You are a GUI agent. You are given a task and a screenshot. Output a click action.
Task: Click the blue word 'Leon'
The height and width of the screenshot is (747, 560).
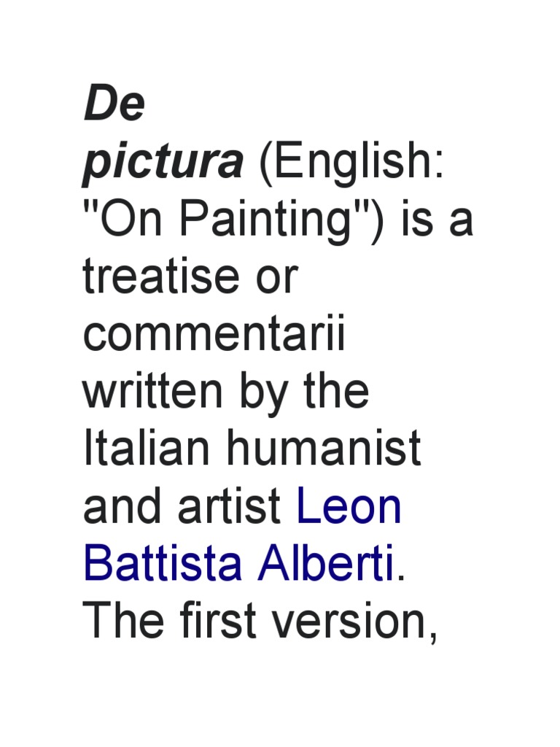[349, 507]
